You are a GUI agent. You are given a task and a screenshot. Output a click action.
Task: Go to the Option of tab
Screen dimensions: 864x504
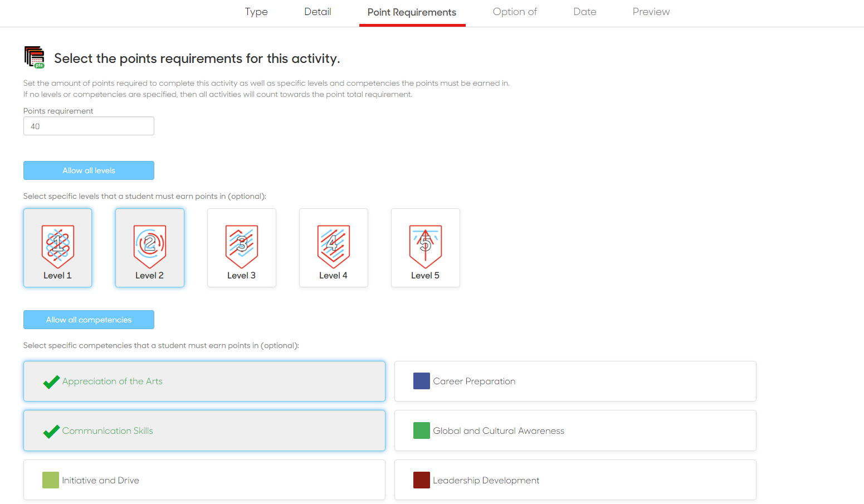point(515,12)
